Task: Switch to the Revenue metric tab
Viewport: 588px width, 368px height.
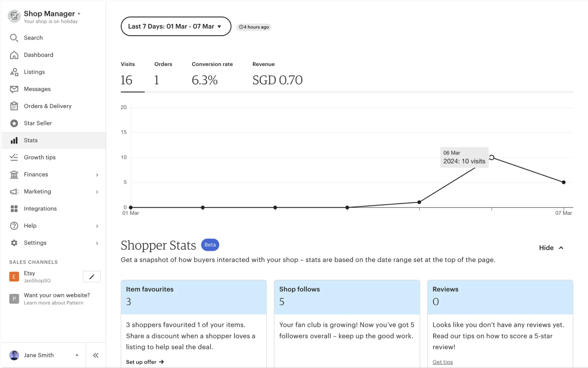Action: click(277, 75)
